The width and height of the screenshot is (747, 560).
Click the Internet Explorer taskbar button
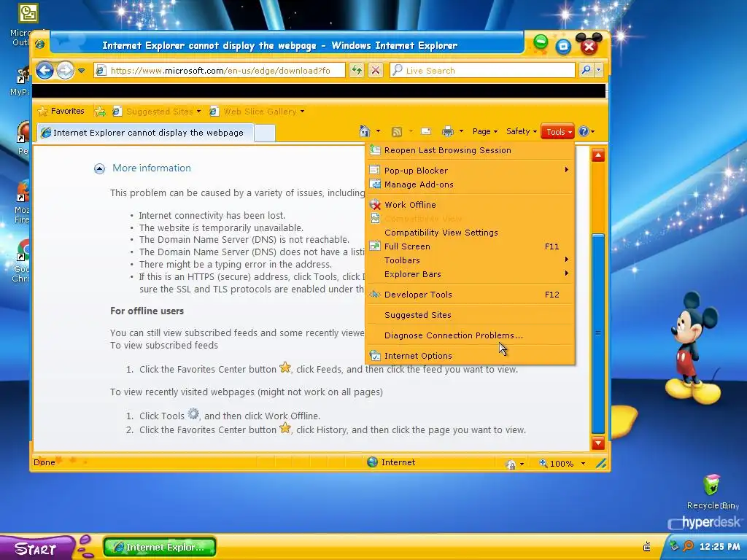pos(160,547)
